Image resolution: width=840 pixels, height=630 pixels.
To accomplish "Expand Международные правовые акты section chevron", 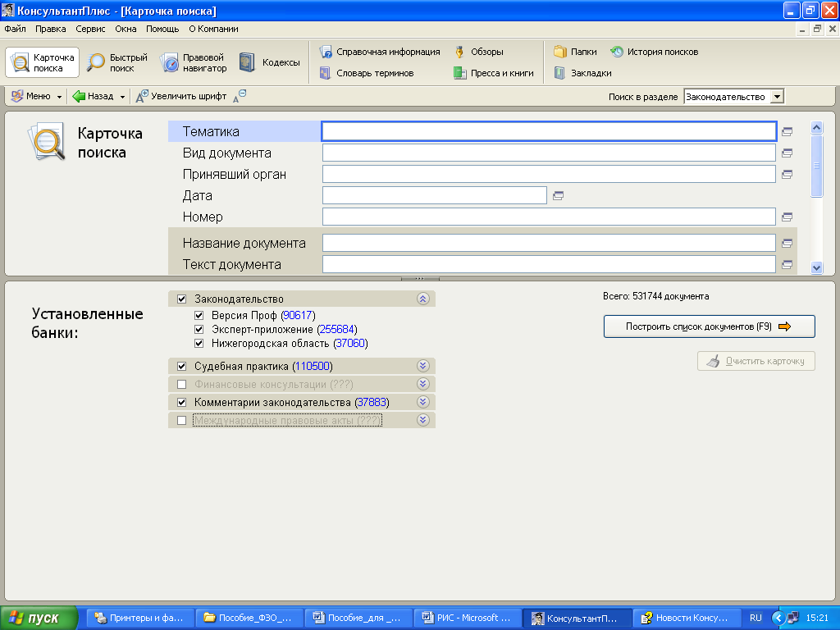I will pos(423,420).
